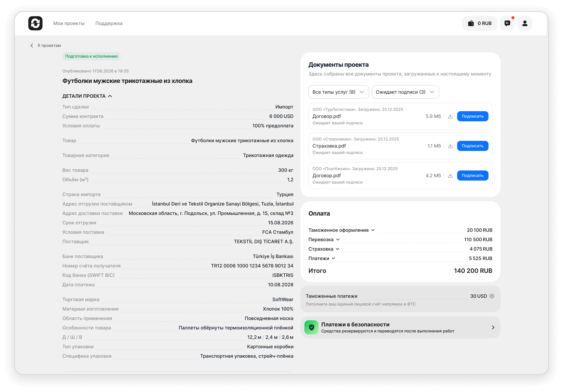The height and width of the screenshot is (392, 563).
Task: Open the Поддержка menu item
Action: click(x=109, y=23)
